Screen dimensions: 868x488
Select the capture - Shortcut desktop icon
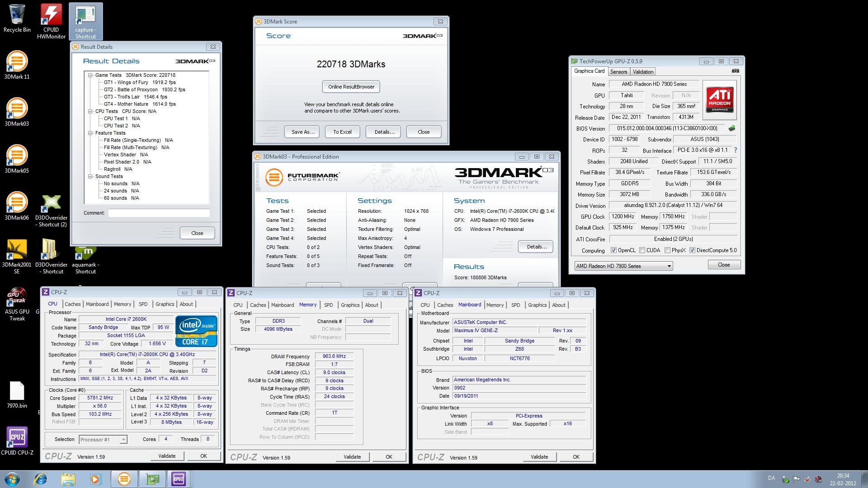click(x=85, y=21)
